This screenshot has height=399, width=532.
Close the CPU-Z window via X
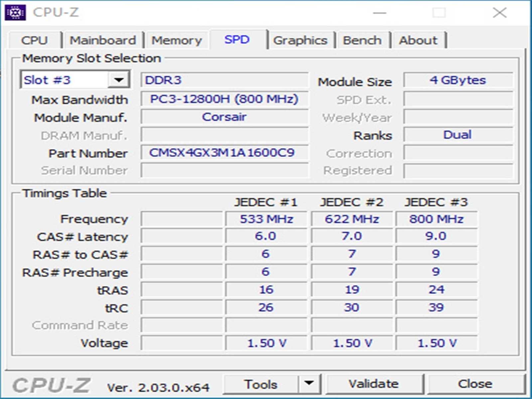[499, 13]
